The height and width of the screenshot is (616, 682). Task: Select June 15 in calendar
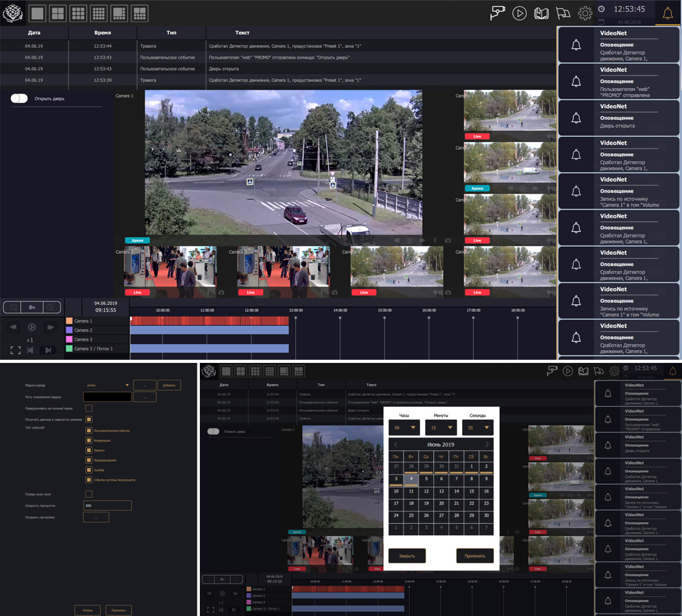pyautogui.click(x=471, y=491)
